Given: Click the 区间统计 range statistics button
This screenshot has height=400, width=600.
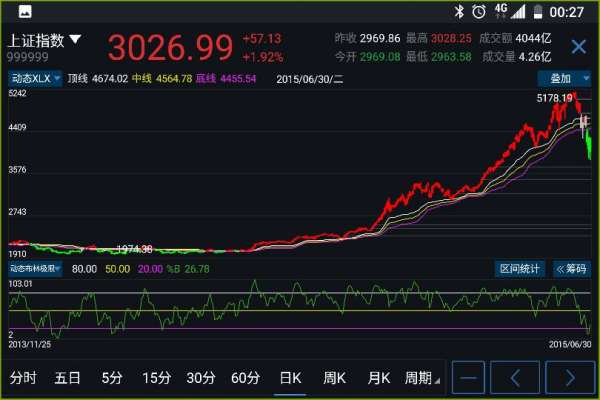Looking at the screenshot, I should tap(520, 268).
